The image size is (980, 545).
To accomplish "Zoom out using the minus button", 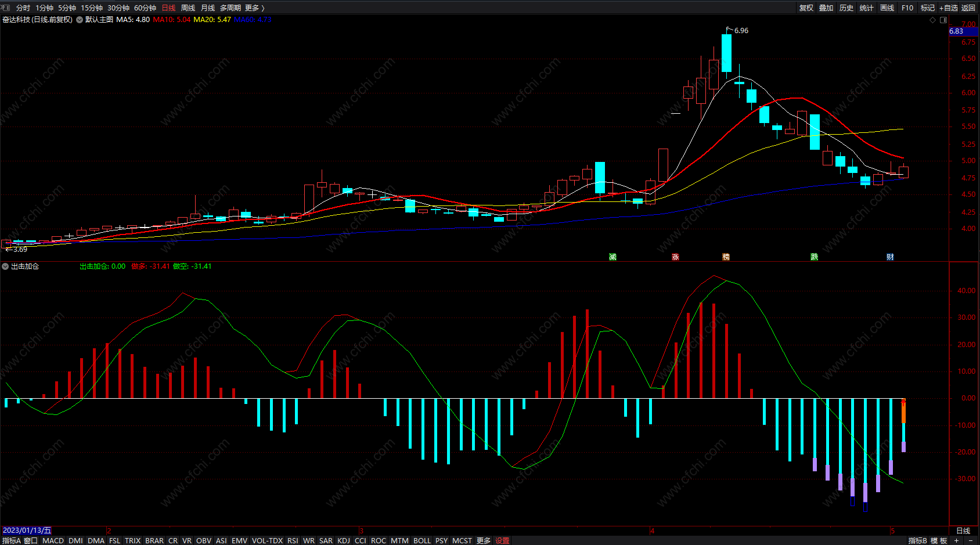I will pos(971,540).
